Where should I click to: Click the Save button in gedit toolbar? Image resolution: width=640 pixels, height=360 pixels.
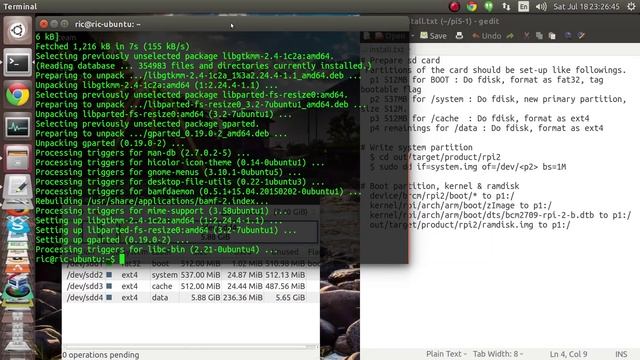tap(433, 36)
